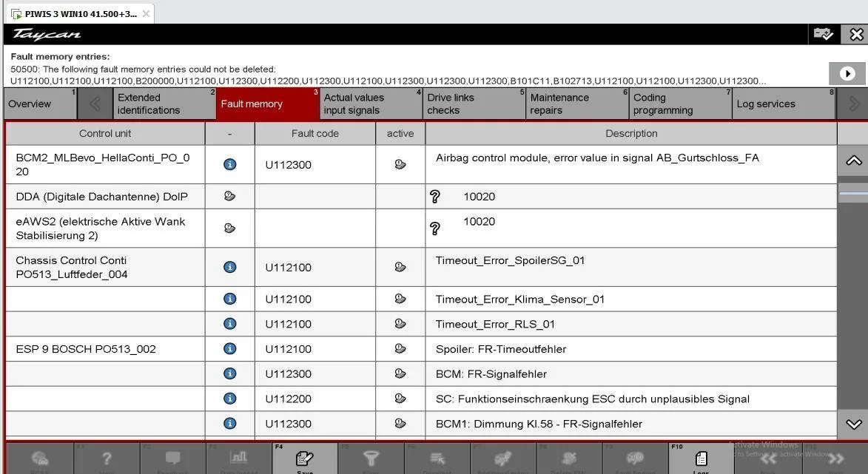868x474 pixels.
Task: Click the F9 toolbar icon left of Logs
Action: pos(635,458)
